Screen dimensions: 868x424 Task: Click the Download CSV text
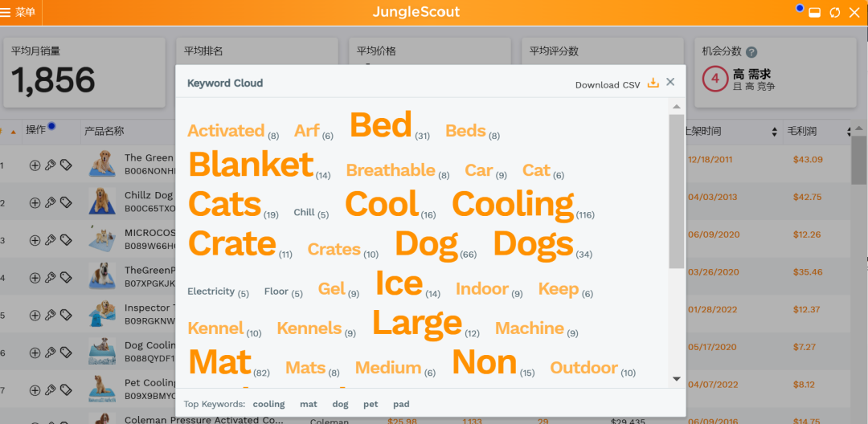coord(608,85)
